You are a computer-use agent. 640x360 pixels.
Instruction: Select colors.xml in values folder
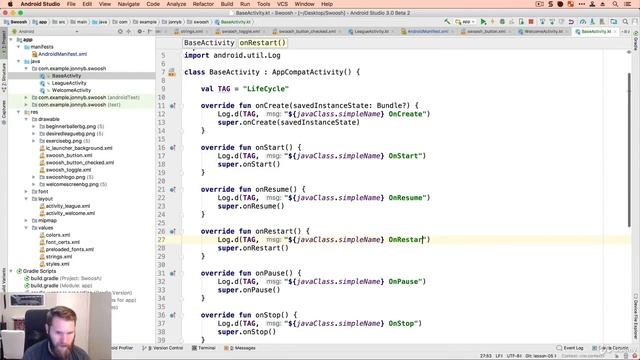click(58, 235)
